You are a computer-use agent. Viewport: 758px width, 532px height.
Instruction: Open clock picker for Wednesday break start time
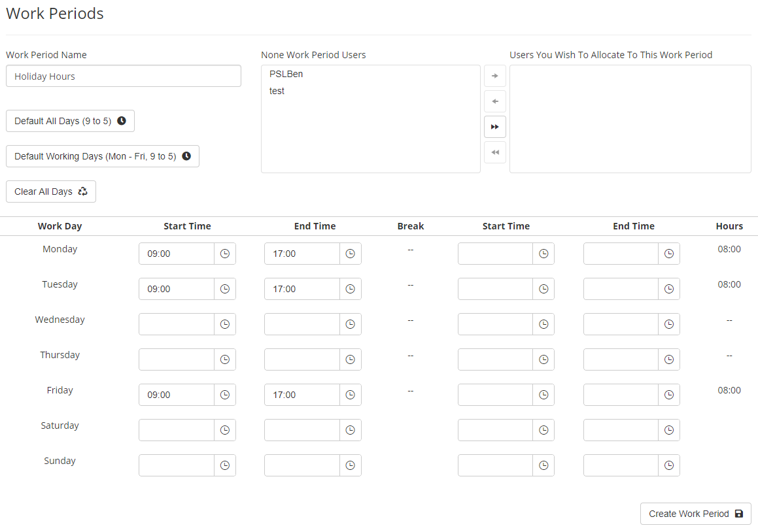point(544,324)
